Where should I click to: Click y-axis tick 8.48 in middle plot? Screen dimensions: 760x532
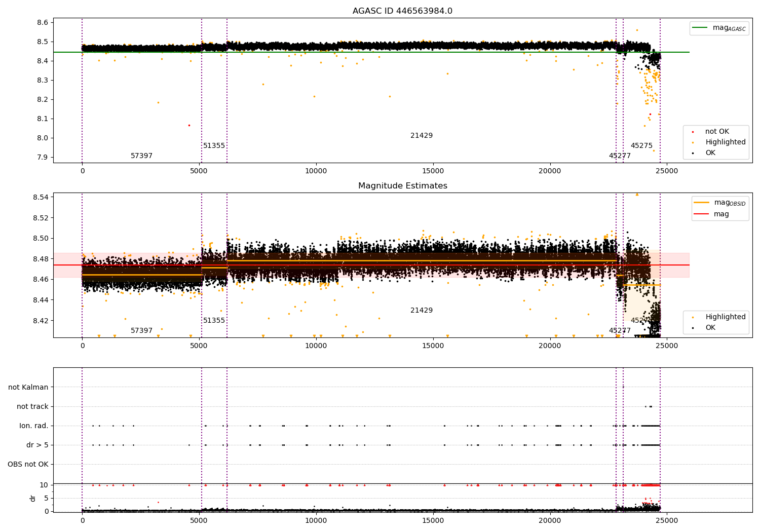pyautogui.click(x=41, y=259)
